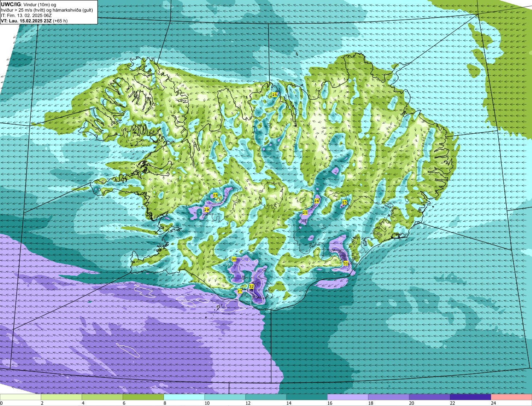The image size is (532, 406).
Task: Click the legend tick label '20'
Action: pos(411,403)
